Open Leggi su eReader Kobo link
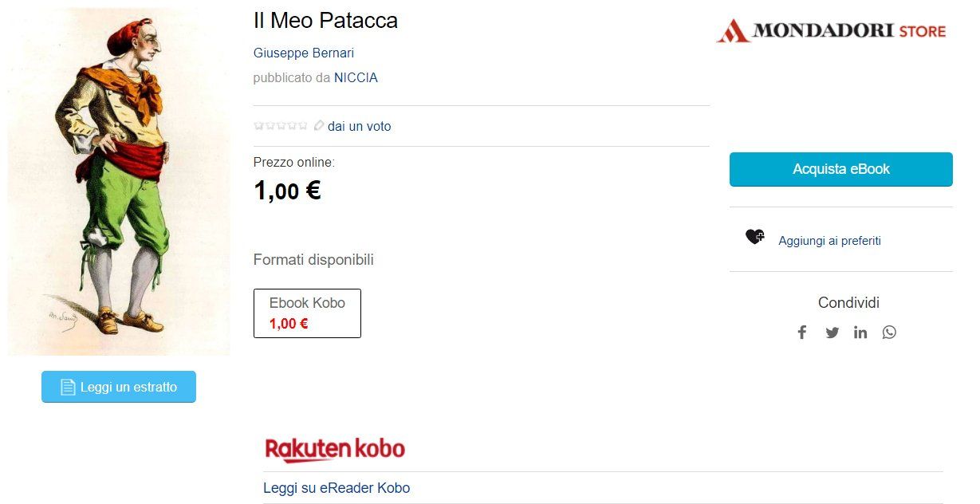Screen dimensions: 980x504 click(337, 487)
